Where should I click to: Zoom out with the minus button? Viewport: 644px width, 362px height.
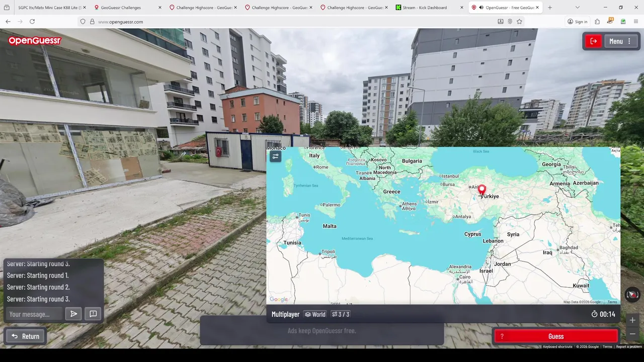pyautogui.click(x=632, y=334)
